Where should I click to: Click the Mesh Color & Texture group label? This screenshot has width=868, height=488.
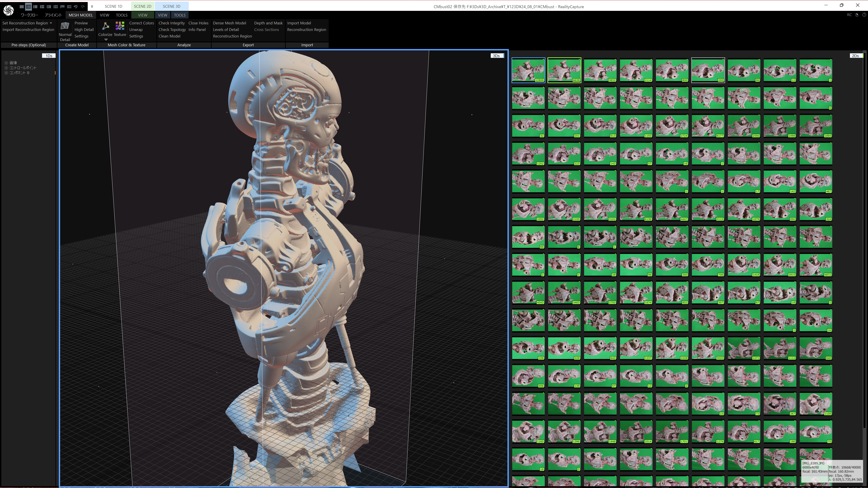(x=126, y=45)
